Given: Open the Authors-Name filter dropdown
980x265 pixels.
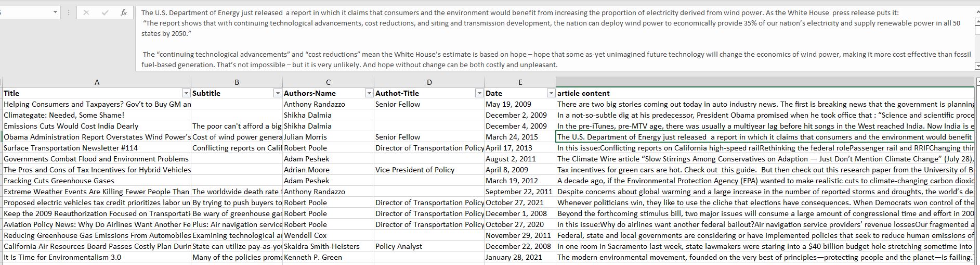Looking at the screenshot, I should [x=369, y=93].
